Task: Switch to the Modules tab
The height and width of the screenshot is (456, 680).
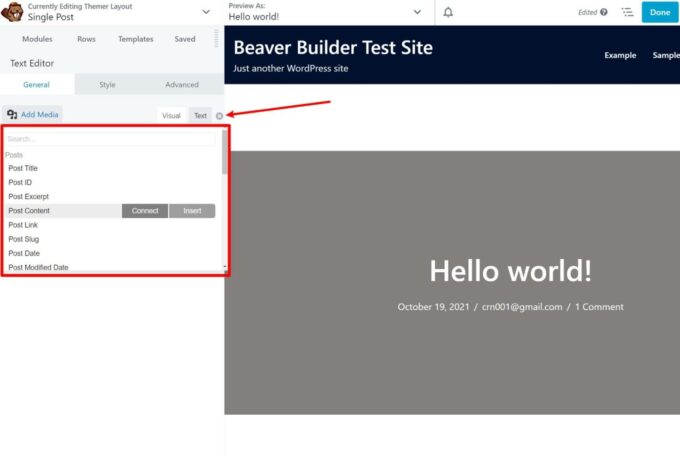Action: (x=37, y=39)
